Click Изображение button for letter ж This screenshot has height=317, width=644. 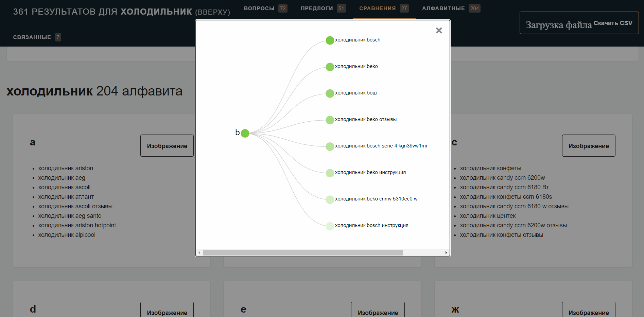[x=589, y=310]
